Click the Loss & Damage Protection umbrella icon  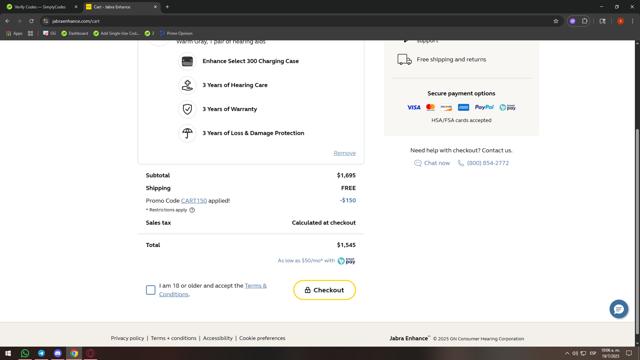pyautogui.click(x=187, y=133)
